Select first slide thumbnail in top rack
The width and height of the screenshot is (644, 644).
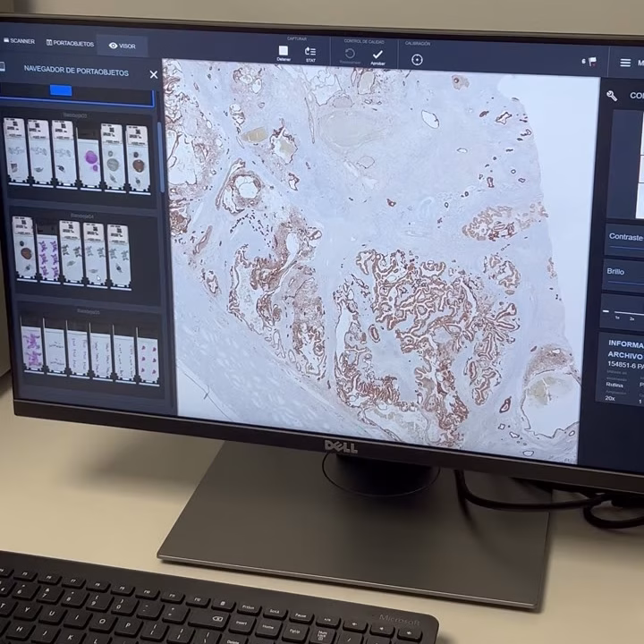[15, 150]
